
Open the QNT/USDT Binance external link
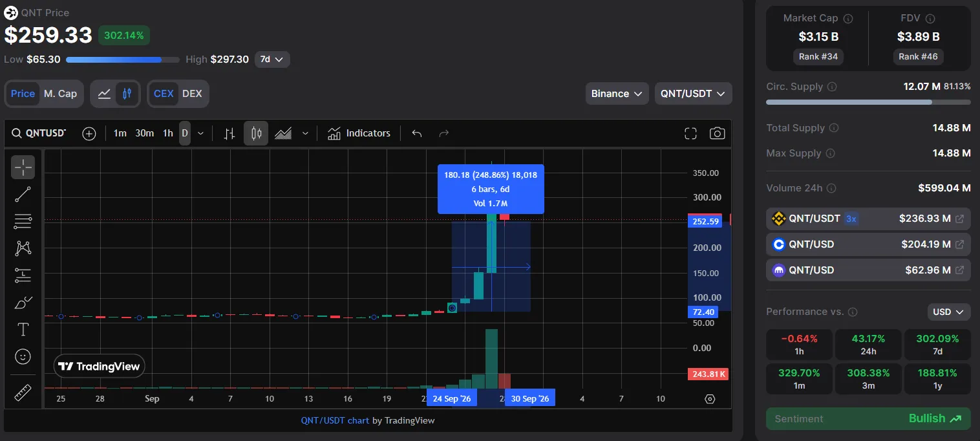(959, 219)
